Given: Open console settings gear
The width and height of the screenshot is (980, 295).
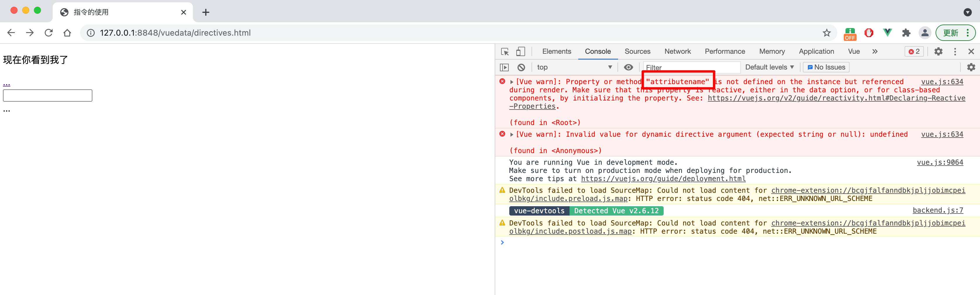Looking at the screenshot, I should pyautogui.click(x=971, y=67).
